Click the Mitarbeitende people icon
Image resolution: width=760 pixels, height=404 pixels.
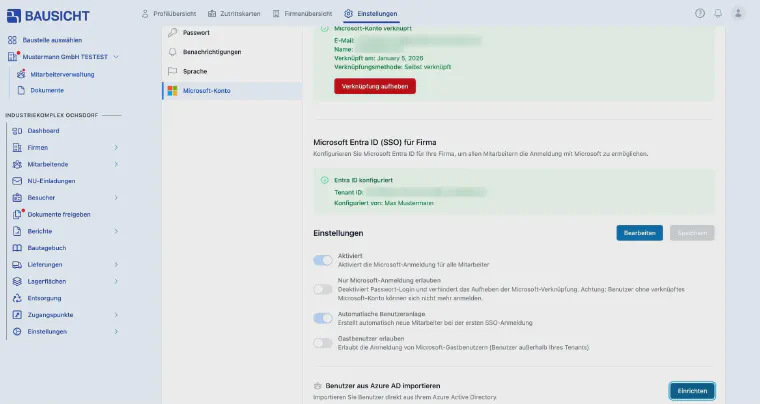tap(17, 164)
